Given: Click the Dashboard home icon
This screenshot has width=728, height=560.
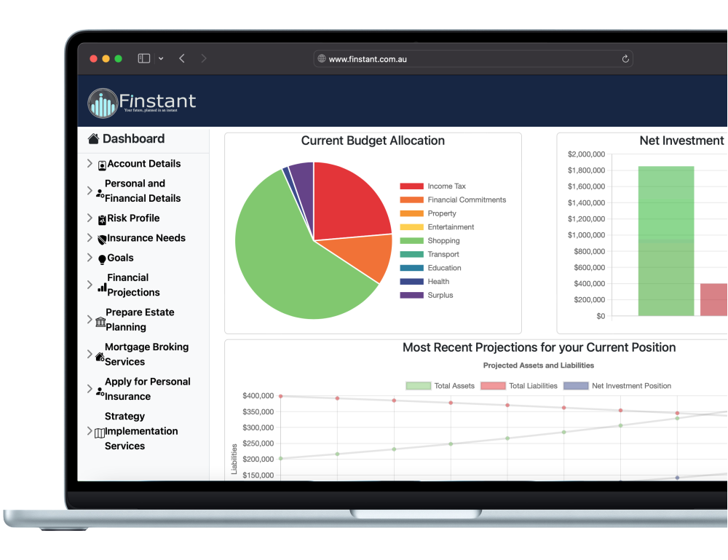Looking at the screenshot, I should point(95,138).
